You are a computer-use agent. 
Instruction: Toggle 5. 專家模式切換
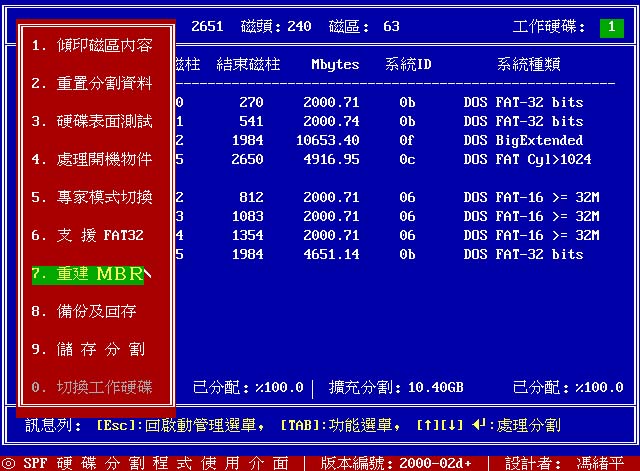(92, 197)
